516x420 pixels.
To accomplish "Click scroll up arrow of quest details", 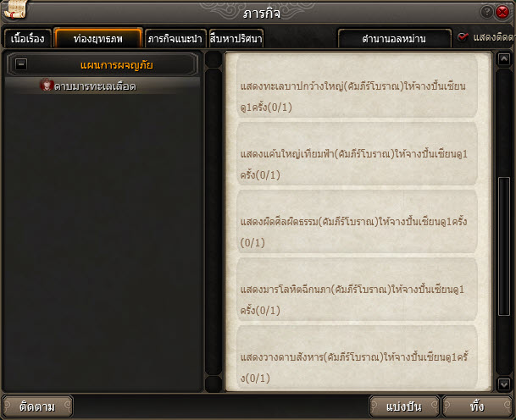I will click(504, 59).
